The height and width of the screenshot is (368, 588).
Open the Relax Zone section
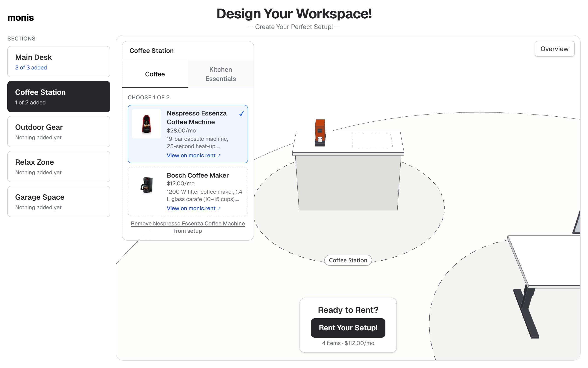click(x=59, y=167)
